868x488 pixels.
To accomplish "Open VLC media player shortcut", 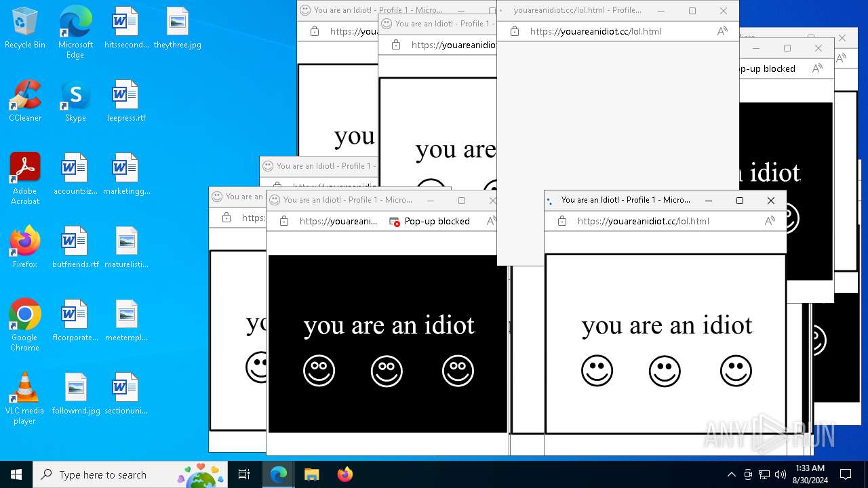I will [25, 399].
